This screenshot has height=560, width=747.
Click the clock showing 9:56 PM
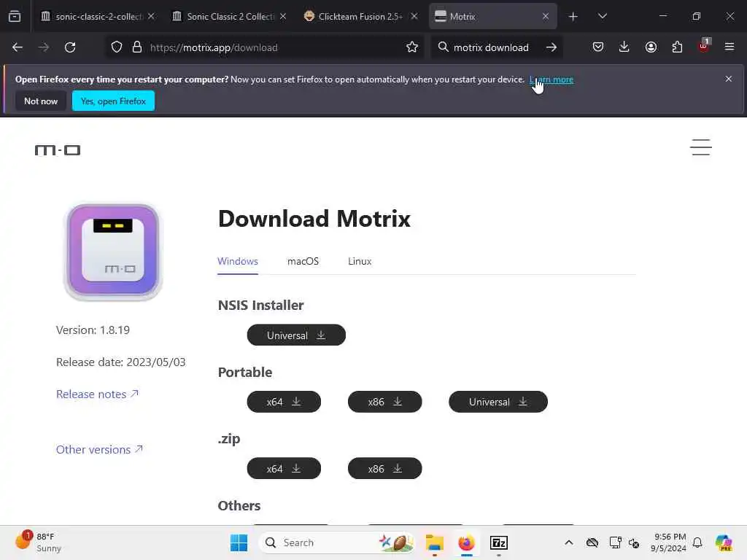[669, 542]
